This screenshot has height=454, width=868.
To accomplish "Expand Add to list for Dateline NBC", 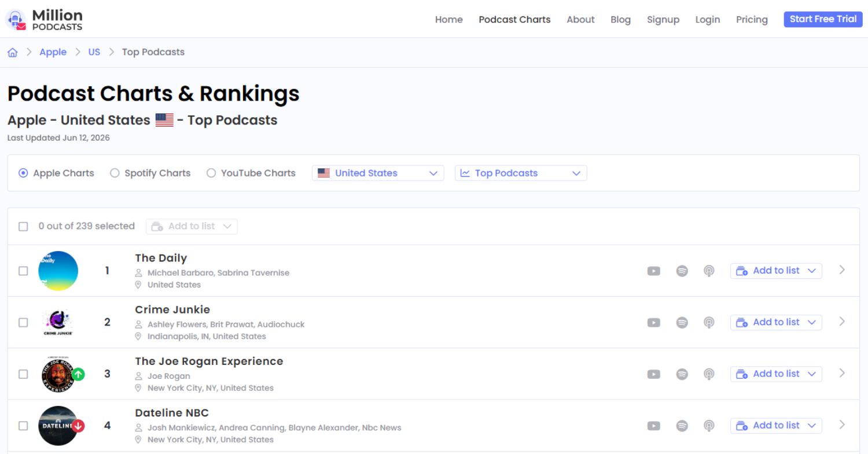I will (776, 426).
